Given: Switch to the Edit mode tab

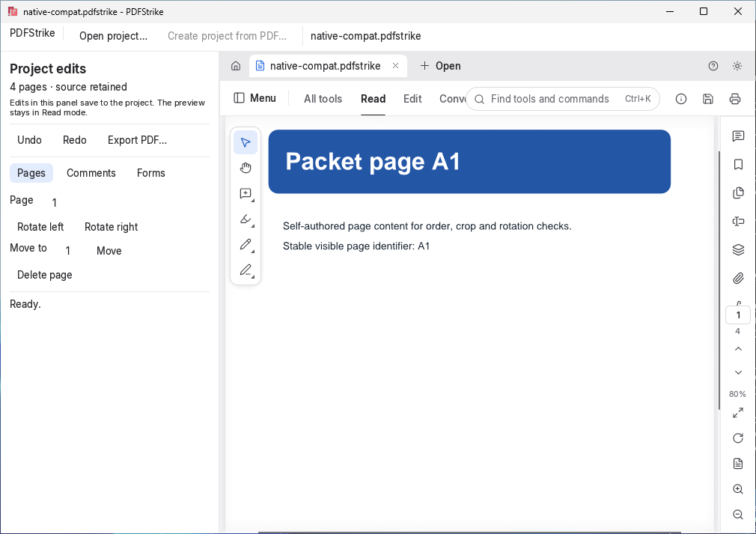Looking at the screenshot, I should [412, 99].
